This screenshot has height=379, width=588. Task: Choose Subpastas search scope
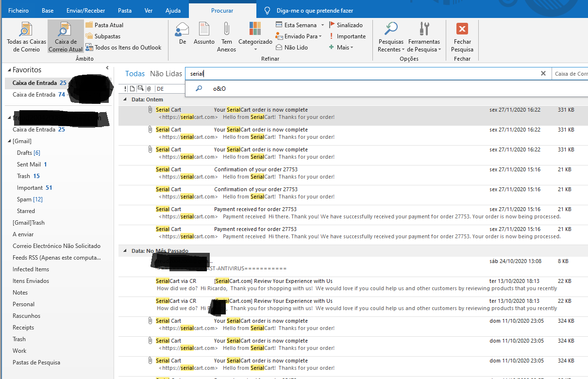coord(103,36)
